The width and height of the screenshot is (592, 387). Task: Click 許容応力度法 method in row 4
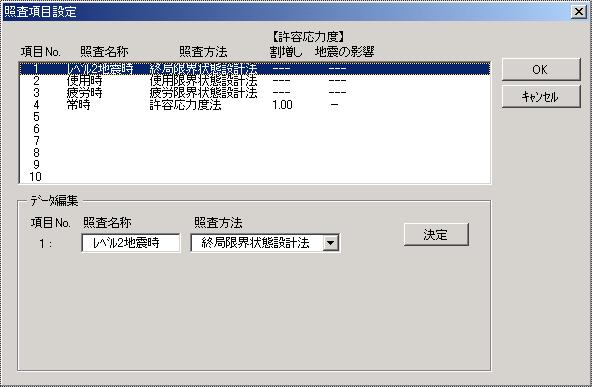coord(185,105)
